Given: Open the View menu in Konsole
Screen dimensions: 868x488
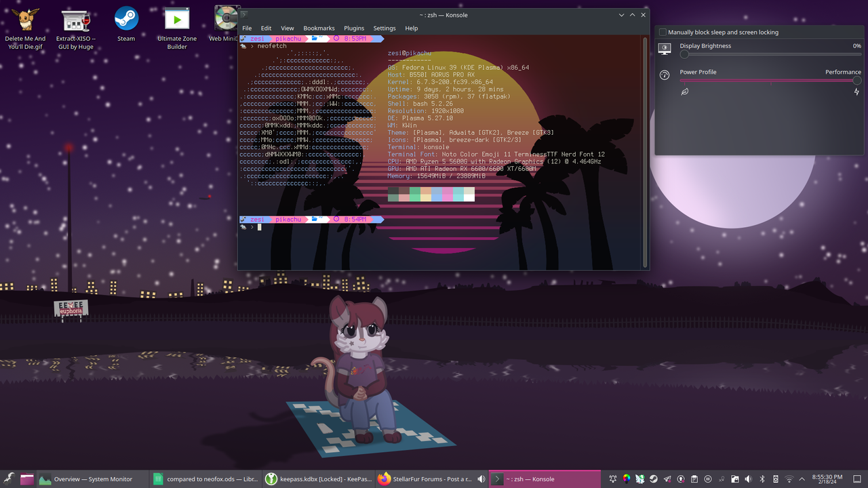Looking at the screenshot, I should [x=288, y=28].
